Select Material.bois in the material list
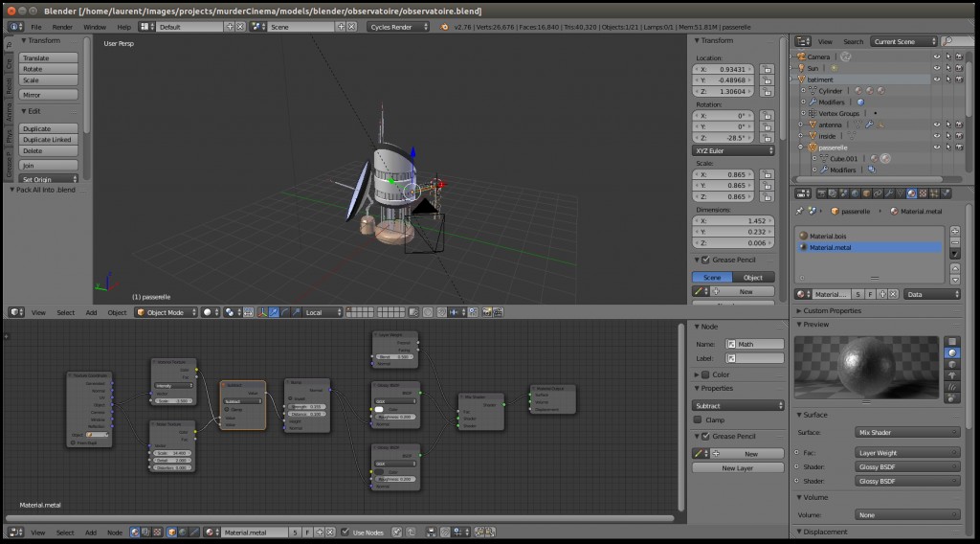The height and width of the screenshot is (544, 980). (x=830, y=236)
